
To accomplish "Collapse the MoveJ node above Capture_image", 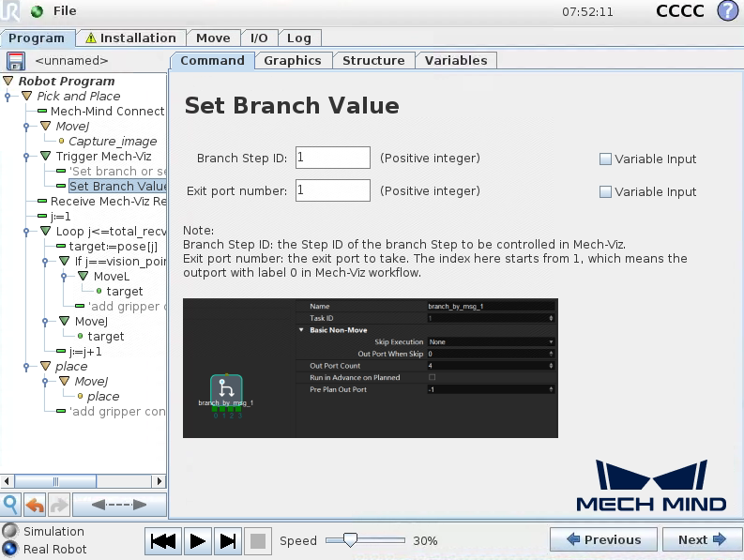I will click(46, 126).
